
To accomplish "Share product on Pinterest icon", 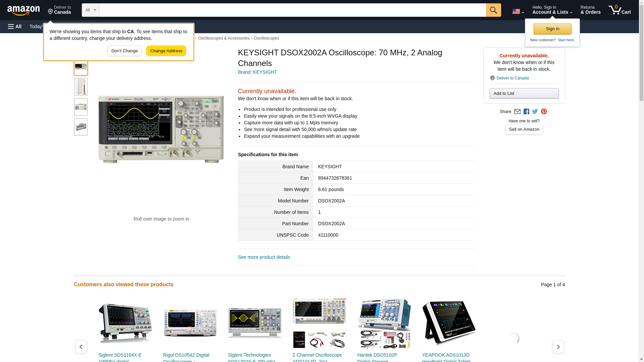I will tap(544, 112).
